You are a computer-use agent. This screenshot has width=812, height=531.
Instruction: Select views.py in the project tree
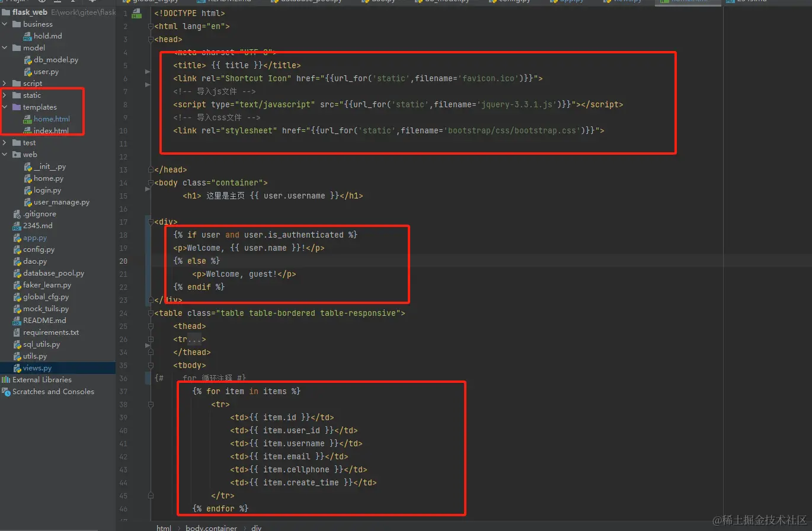click(37, 368)
